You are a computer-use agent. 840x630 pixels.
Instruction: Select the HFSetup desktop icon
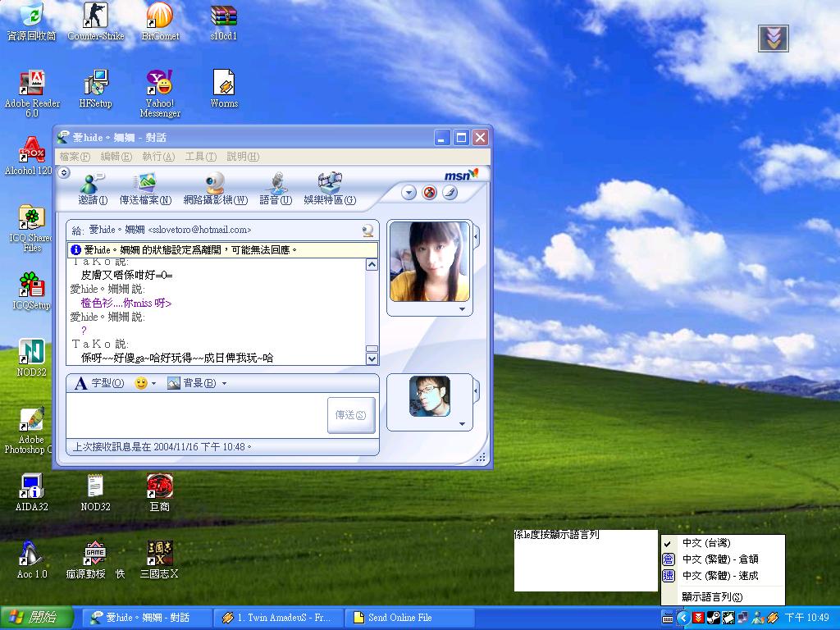click(x=96, y=90)
